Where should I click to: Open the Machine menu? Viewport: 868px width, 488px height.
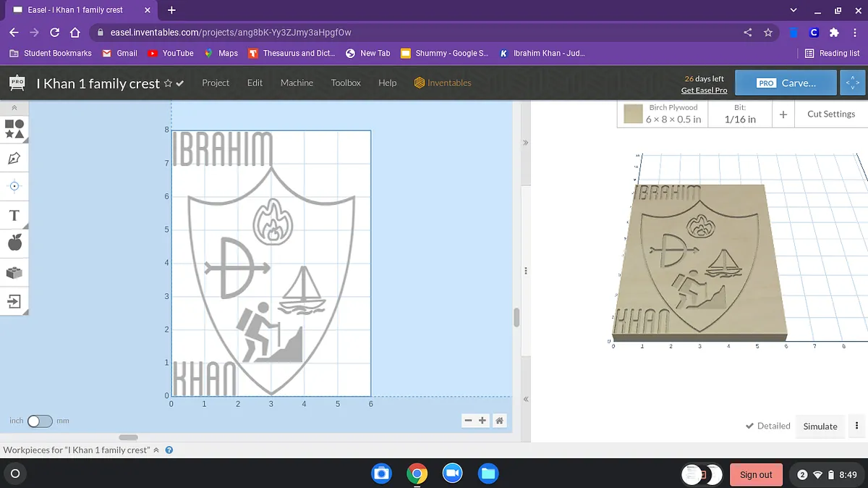pyautogui.click(x=297, y=83)
